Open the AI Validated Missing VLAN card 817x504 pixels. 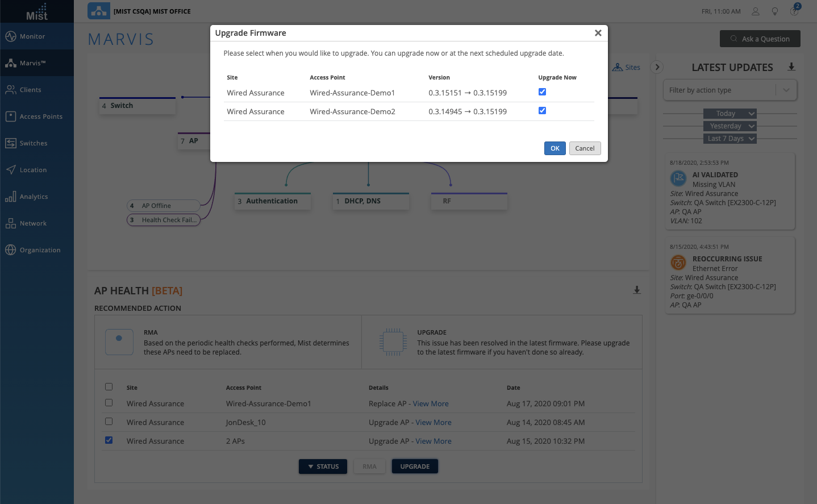[730, 192]
